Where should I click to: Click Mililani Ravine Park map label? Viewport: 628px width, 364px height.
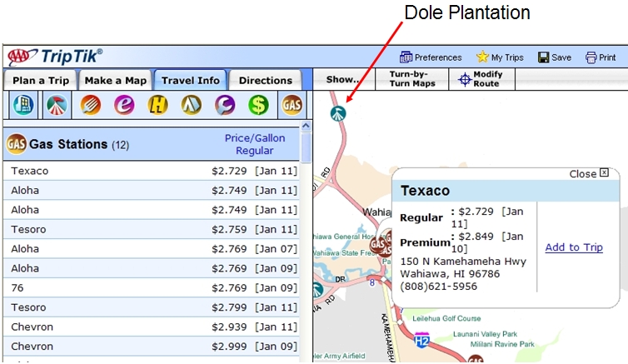[x=502, y=344]
